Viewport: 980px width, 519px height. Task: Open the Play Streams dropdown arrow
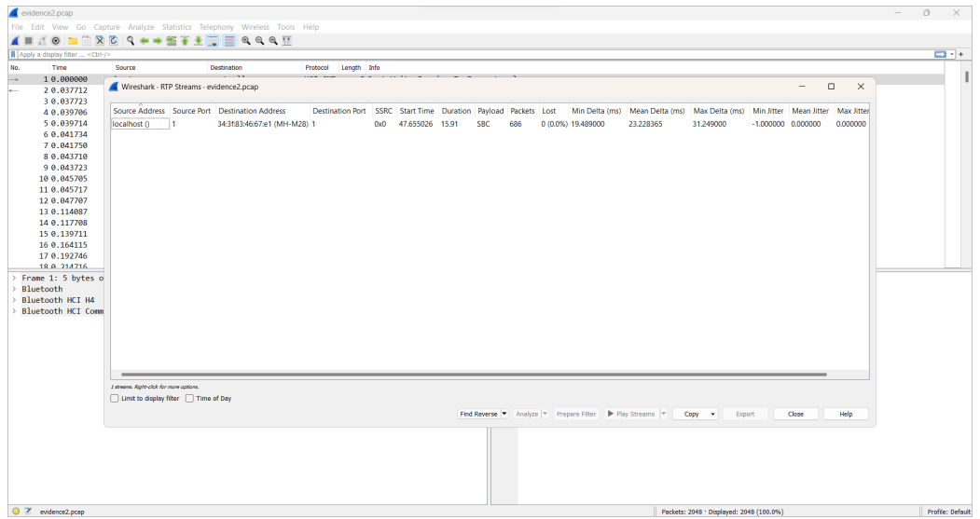[x=664, y=414]
